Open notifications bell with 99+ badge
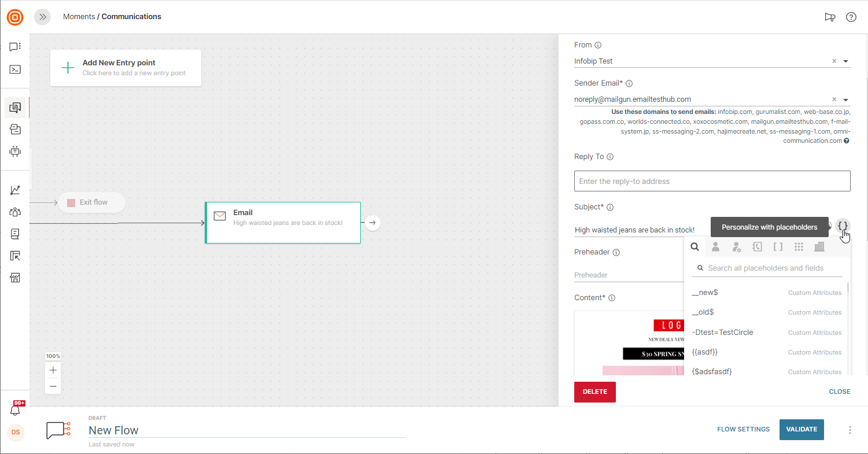The height and width of the screenshot is (454, 868). click(16, 408)
